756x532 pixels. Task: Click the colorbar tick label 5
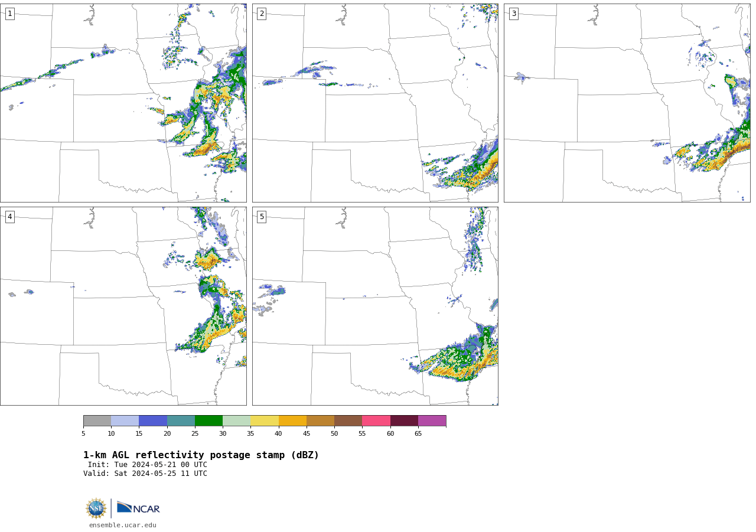pos(83,434)
